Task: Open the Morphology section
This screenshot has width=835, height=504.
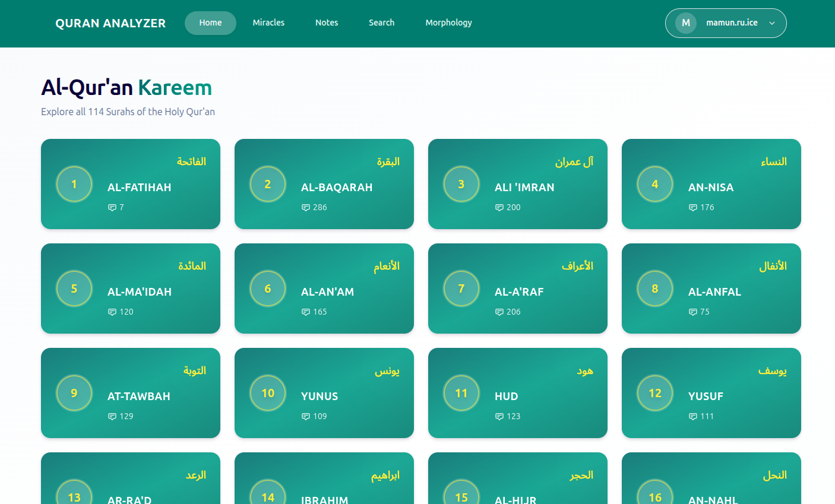Action: click(448, 23)
